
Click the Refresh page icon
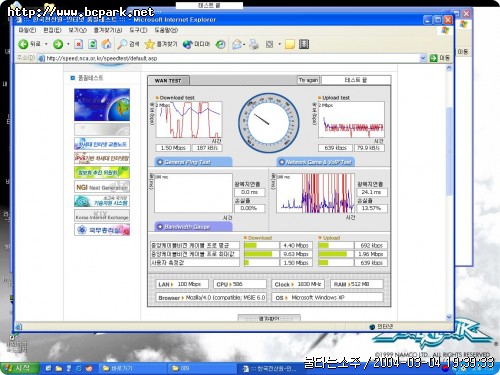(x=92, y=44)
